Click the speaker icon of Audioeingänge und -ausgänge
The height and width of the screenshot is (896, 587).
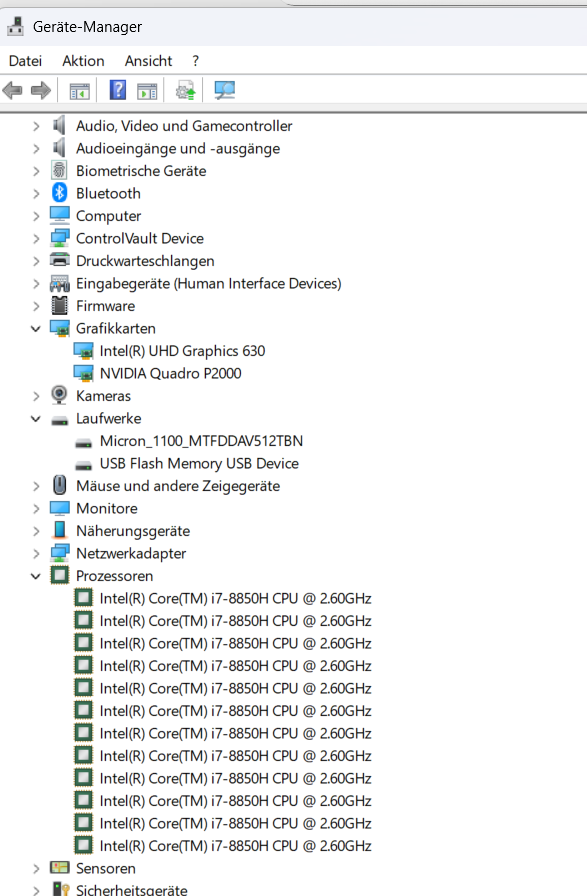tap(59, 148)
